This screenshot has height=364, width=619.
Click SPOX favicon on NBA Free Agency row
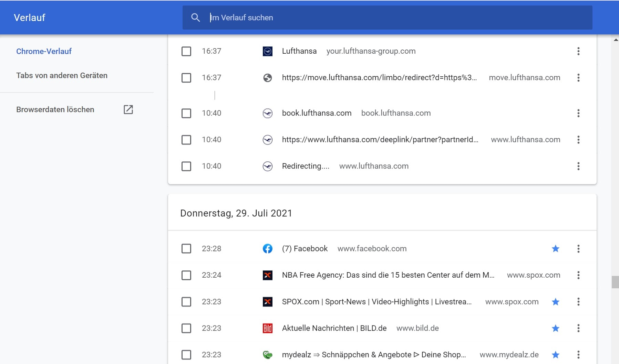pyautogui.click(x=268, y=275)
